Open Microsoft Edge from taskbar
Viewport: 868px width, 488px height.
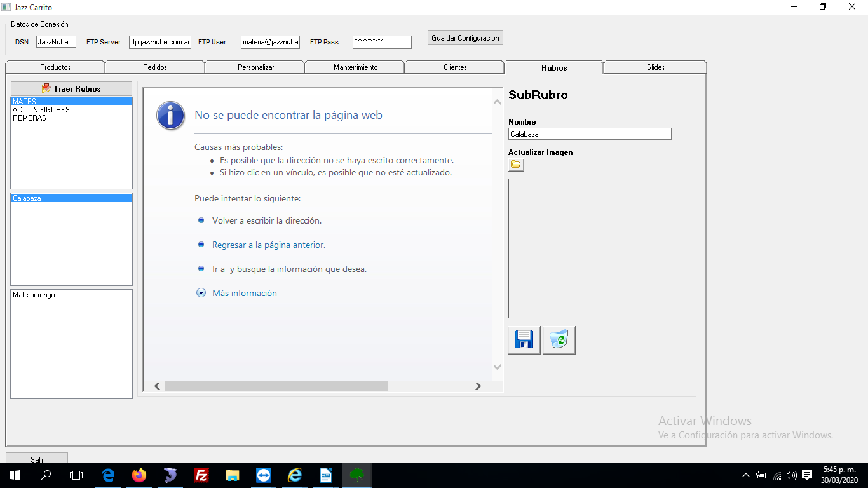coord(108,475)
